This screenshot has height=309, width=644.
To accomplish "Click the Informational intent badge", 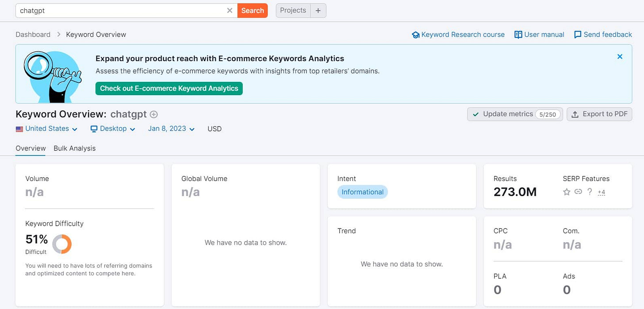I will [x=362, y=192].
